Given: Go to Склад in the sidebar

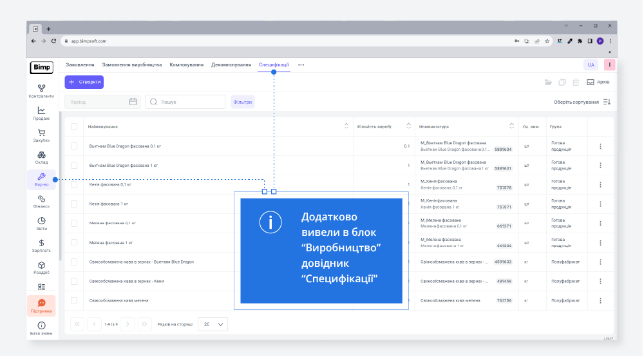Looking at the screenshot, I should tap(41, 157).
